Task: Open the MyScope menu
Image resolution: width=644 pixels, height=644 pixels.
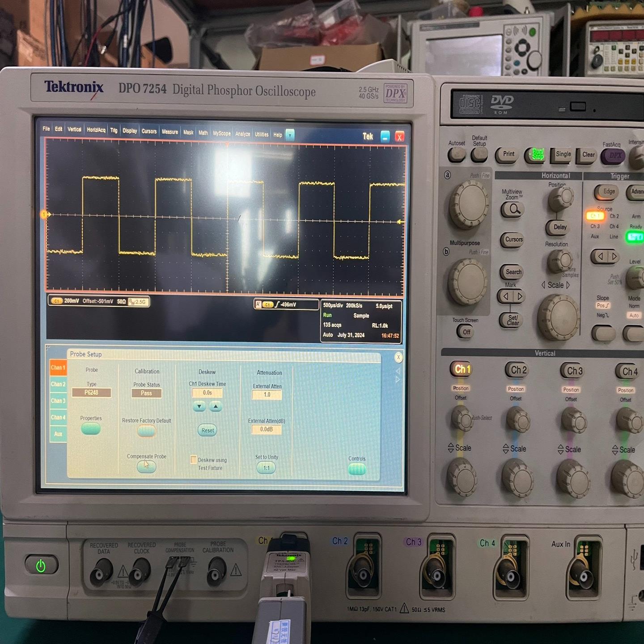Action: point(222,133)
